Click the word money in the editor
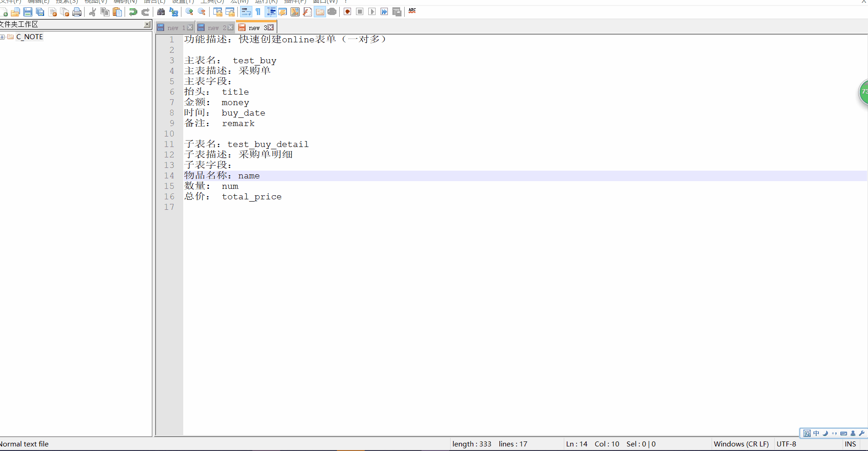Image resolution: width=868 pixels, height=451 pixels. pyautogui.click(x=236, y=102)
